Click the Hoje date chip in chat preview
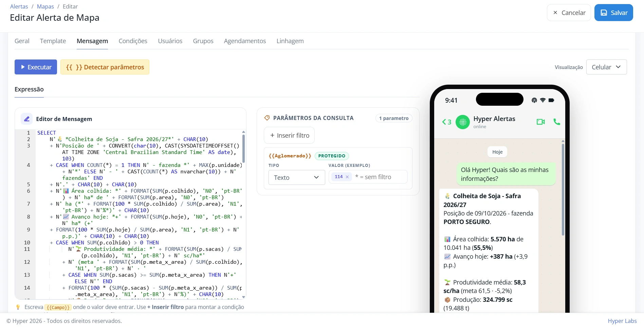This screenshot has width=644, height=327. tap(497, 152)
